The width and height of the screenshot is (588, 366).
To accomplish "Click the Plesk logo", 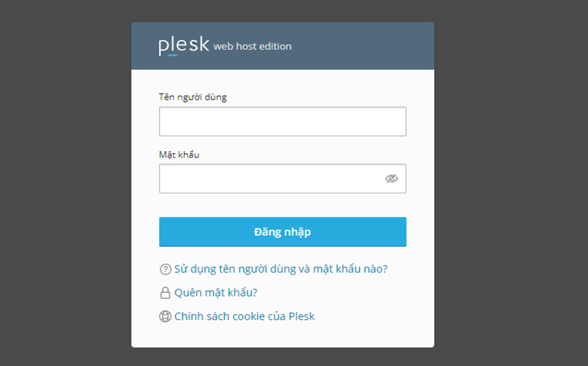I will click(x=184, y=45).
